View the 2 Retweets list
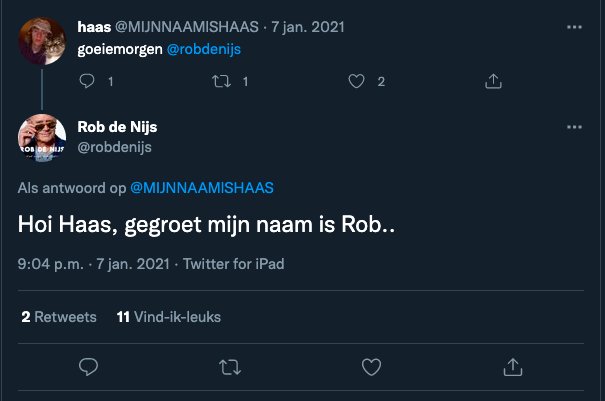The image size is (605, 401). (x=59, y=317)
